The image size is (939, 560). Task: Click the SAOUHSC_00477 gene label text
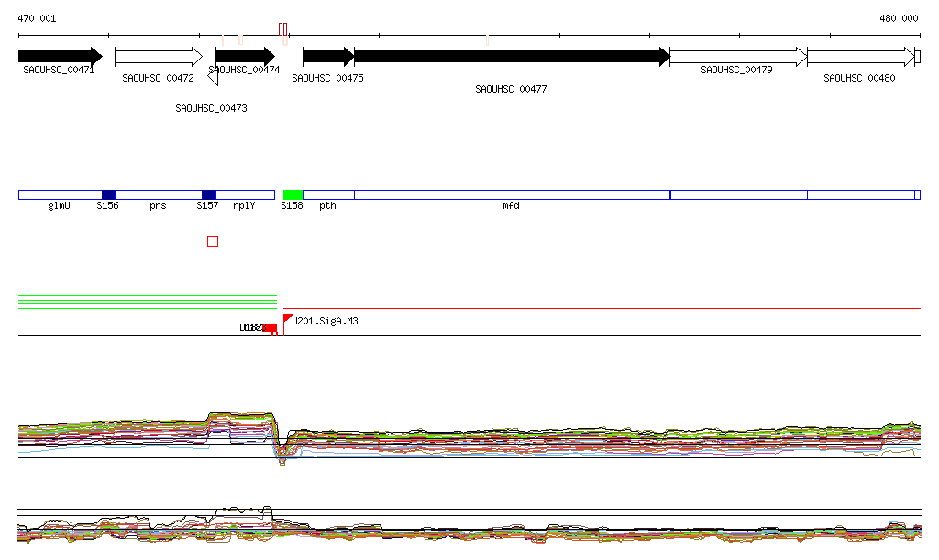tap(510, 90)
